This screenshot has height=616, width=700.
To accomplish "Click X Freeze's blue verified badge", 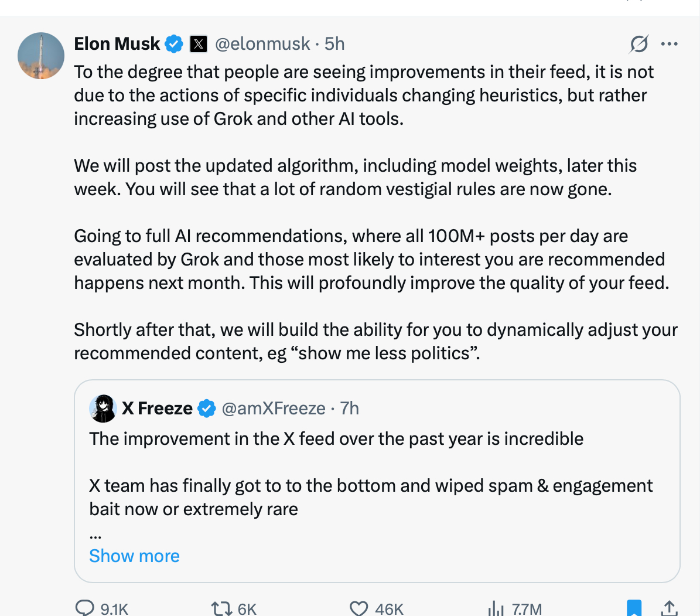I will 207,409.
